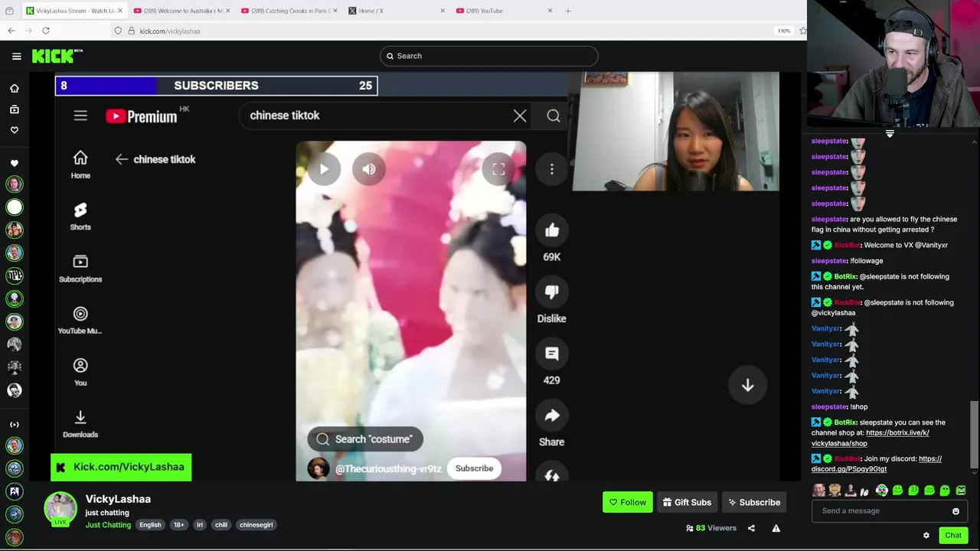Open a new browser tab

point(568,11)
